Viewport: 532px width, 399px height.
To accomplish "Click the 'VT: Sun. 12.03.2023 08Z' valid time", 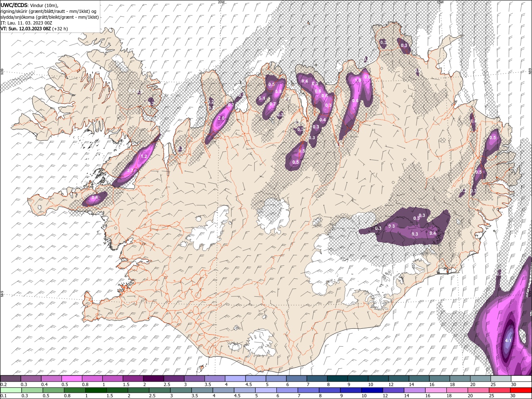I will (x=26, y=29).
